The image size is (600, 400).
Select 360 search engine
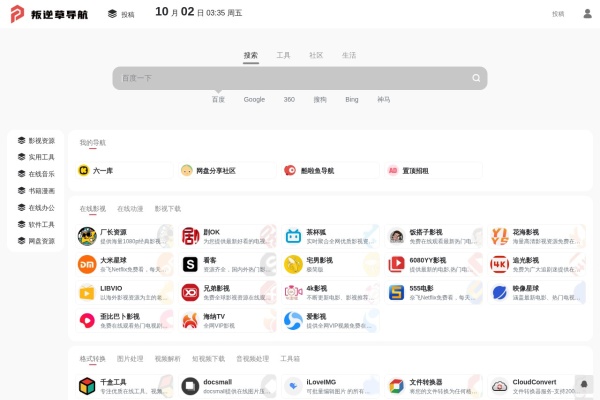pyautogui.click(x=289, y=100)
